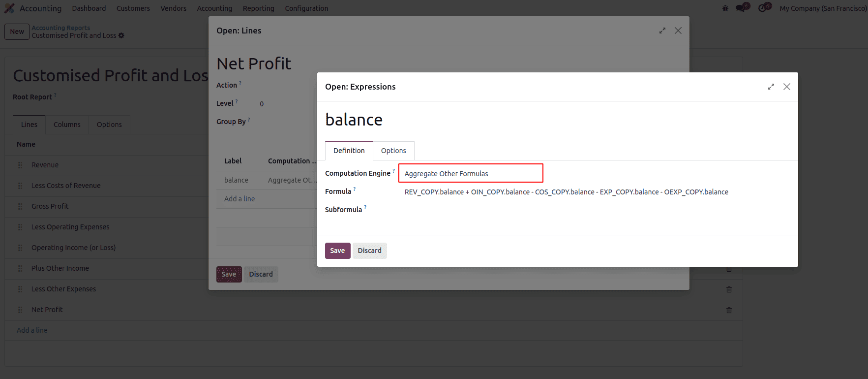Open the Plus Other Income report line

coord(60,268)
